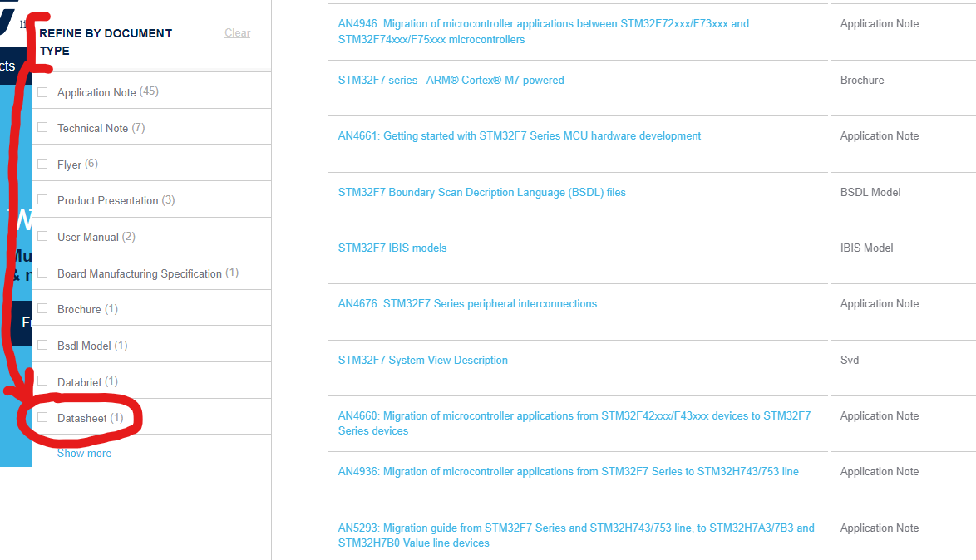This screenshot has height=560, width=976.
Task: Click the Datasheet (1) filter label
Action: click(91, 418)
